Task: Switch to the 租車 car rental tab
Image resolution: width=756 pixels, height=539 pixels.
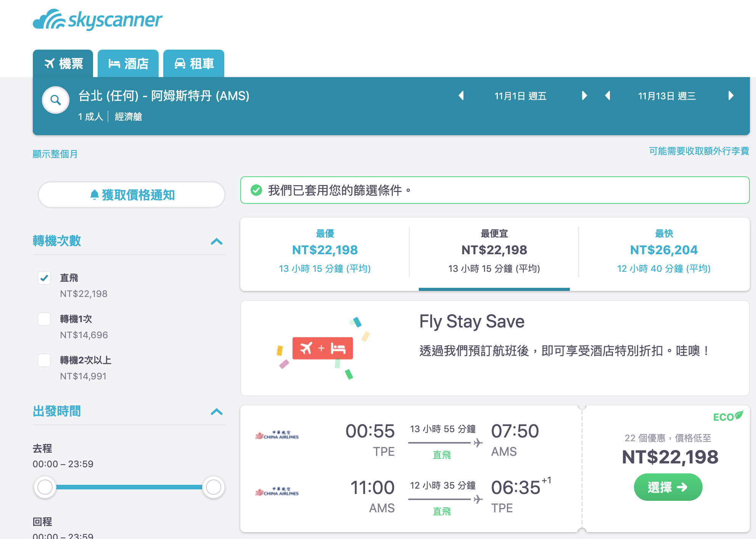Action: [194, 63]
